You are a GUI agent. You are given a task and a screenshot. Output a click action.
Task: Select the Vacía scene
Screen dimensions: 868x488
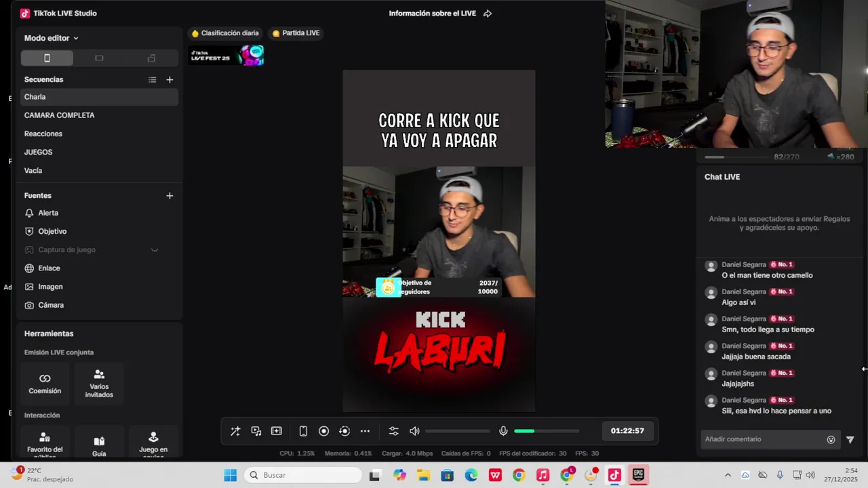(x=99, y=170)
